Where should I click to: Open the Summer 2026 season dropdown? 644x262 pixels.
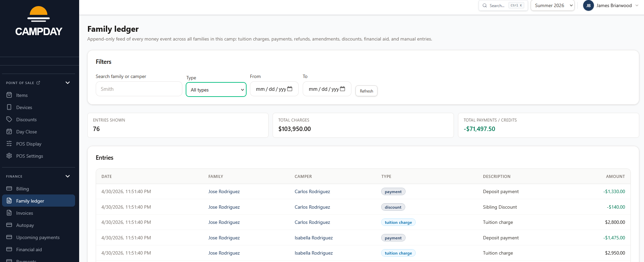553,5
